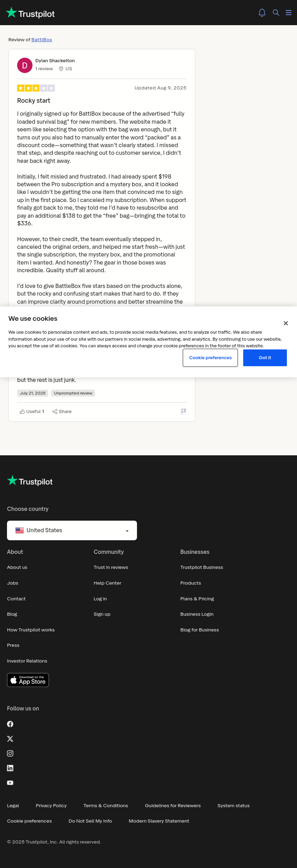This screenshot has height=868, width=297.
Task: Click the Cookie preferences button in banner
Action: coord(210,358)
